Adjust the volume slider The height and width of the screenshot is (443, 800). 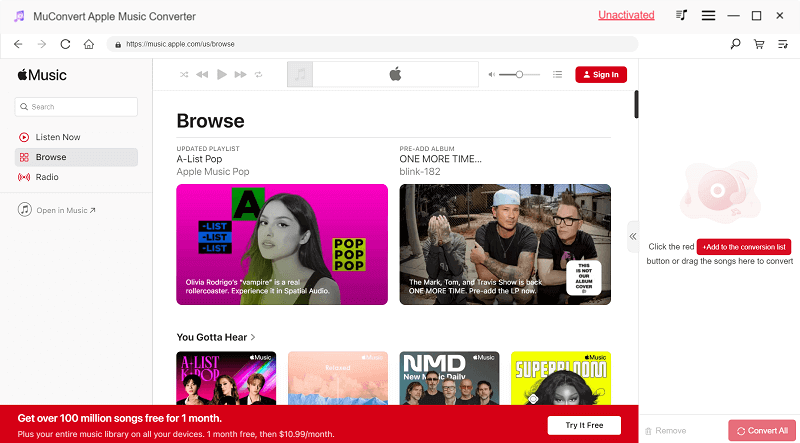519,74
